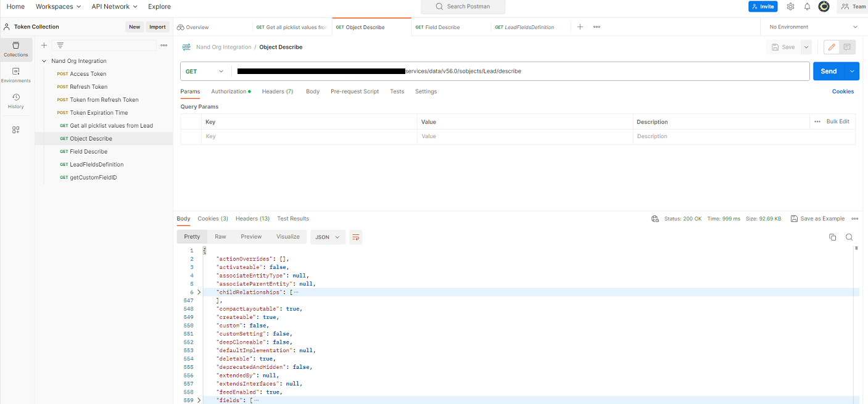The height and width of the screenshot is (404, 868).
Task: Click the Import button
Action: [x=157, y=27]
